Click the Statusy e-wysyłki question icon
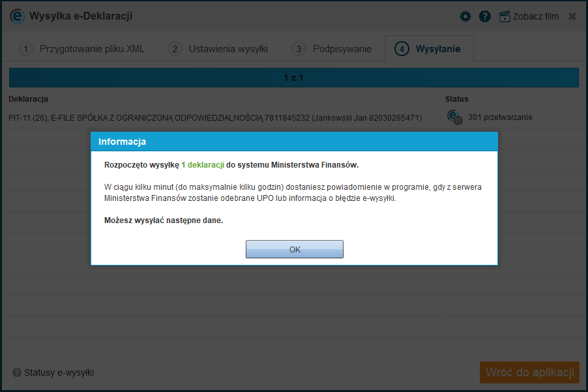Image resolution: width=588 pixels, height=392 pixels. click(17, 372)
